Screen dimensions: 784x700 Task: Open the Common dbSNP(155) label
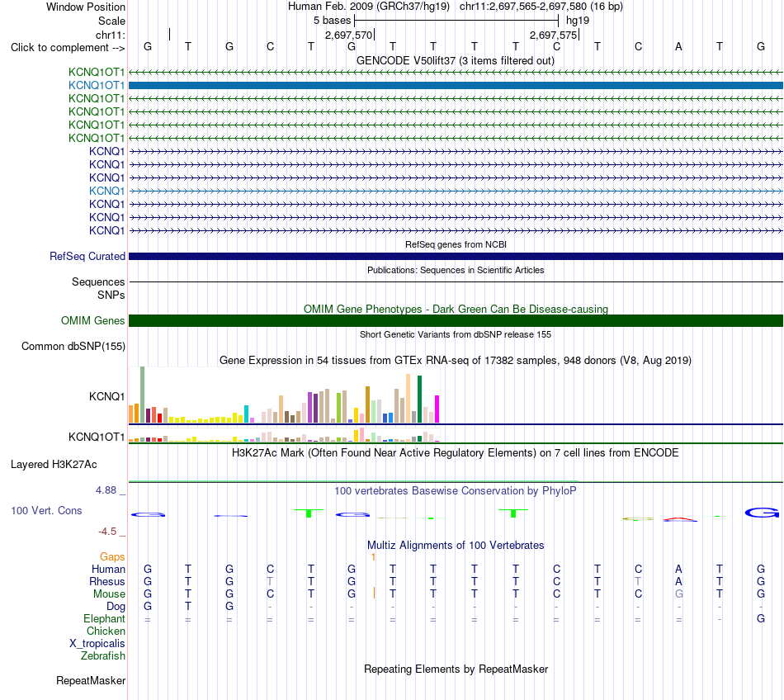73,347
